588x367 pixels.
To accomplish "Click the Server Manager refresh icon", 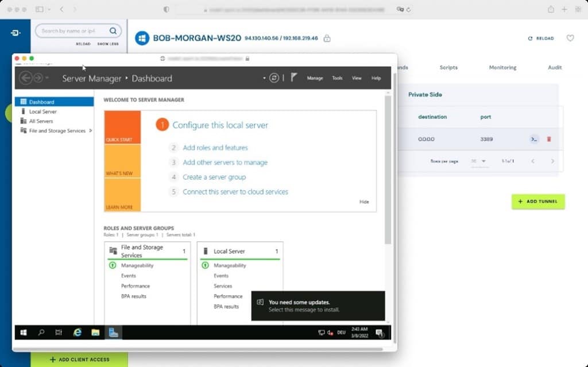I will pyautogui.click(x=274, y=78).
